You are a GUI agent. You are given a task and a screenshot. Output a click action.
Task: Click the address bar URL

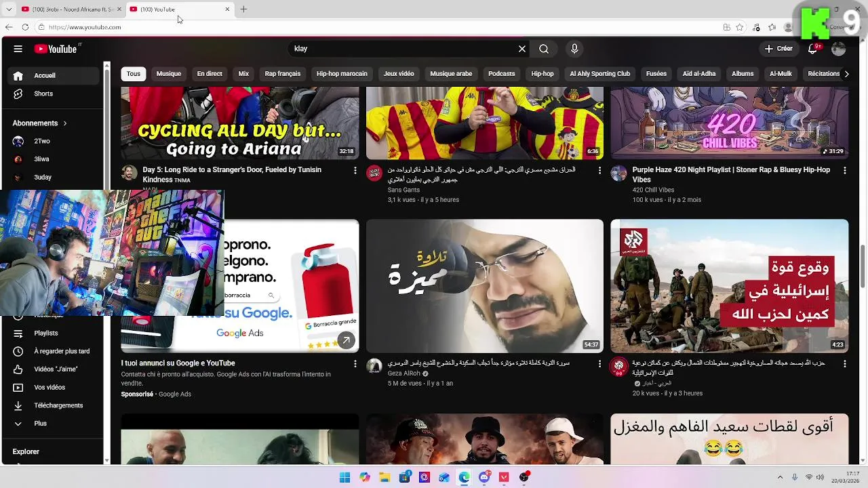pos(85,27)
